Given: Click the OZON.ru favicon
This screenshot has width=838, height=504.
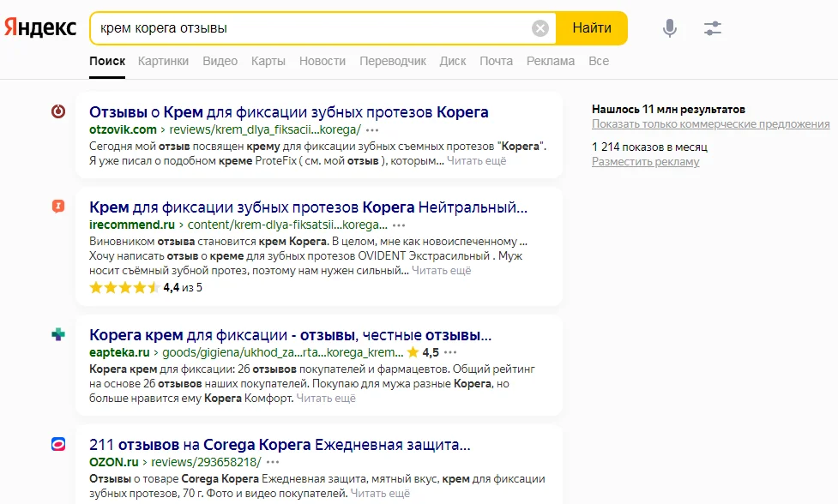Looking at the screenshot, I should click(58, 444).
